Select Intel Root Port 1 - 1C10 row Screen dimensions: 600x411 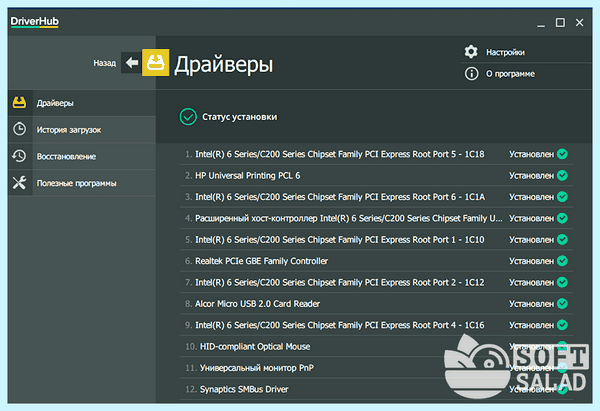(376, 240)
